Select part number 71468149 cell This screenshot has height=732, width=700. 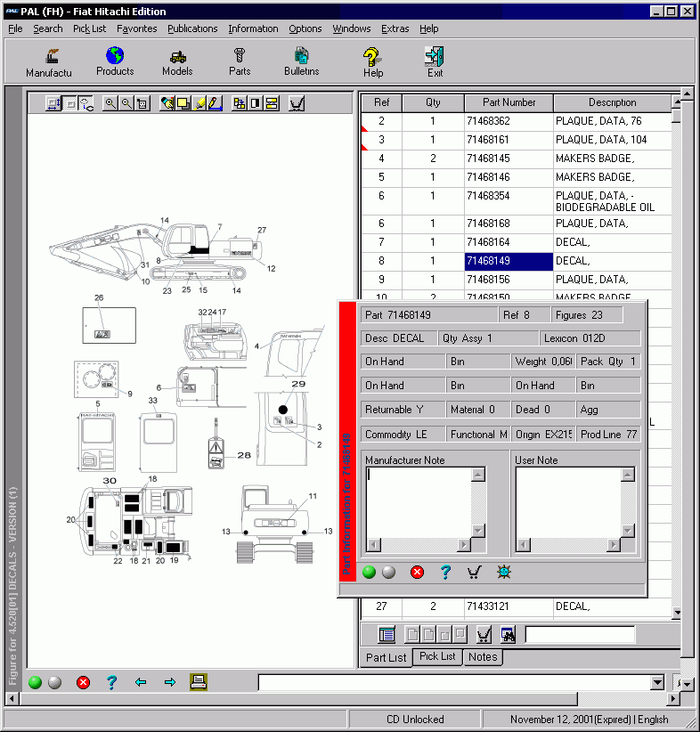[509, 261]
